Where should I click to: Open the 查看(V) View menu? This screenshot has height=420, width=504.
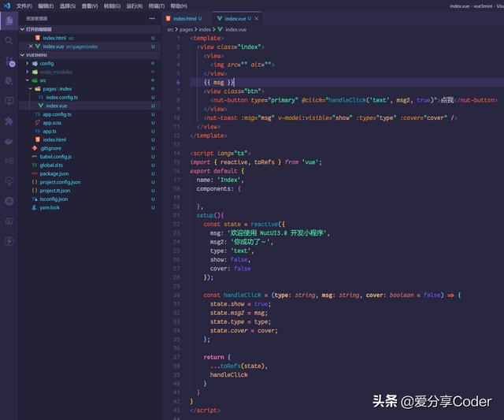pos(90,6)
